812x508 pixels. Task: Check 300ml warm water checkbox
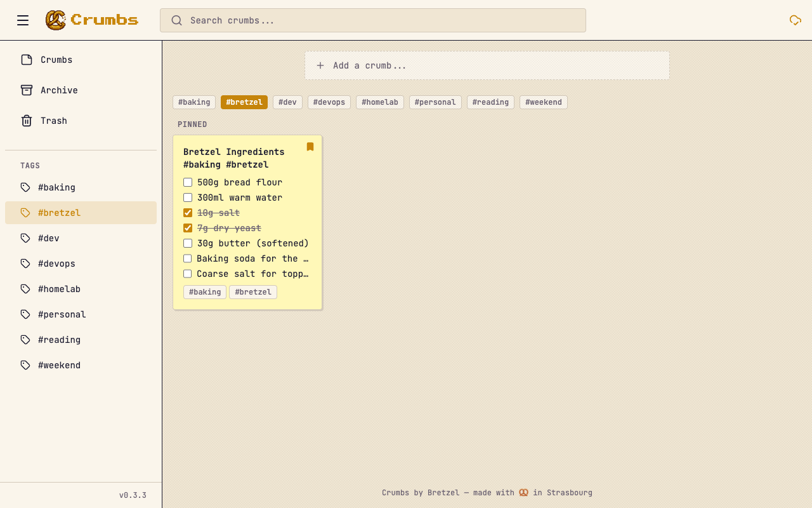point(188,197)
